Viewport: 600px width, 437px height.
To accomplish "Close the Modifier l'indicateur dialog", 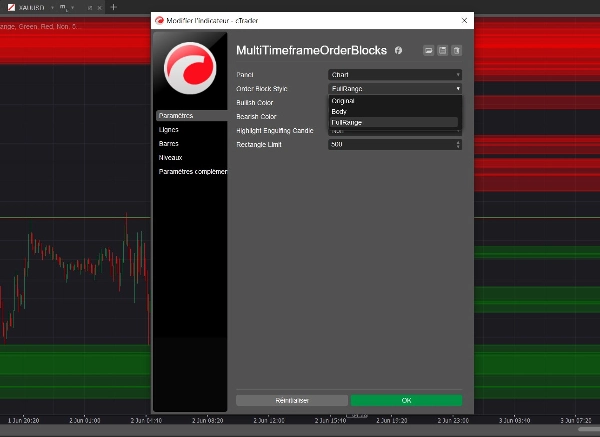I will pos(464,20).
